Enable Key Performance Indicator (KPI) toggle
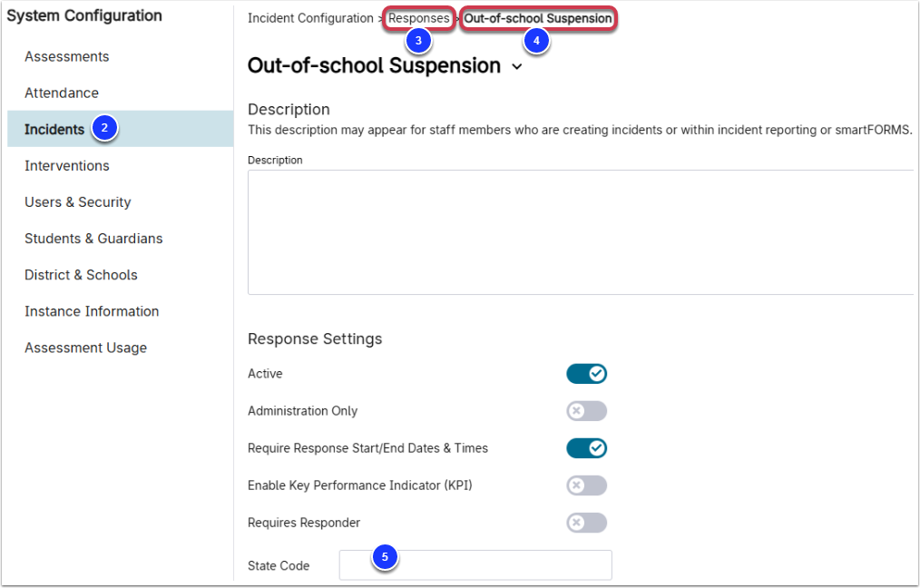 [x=587, y=485]
